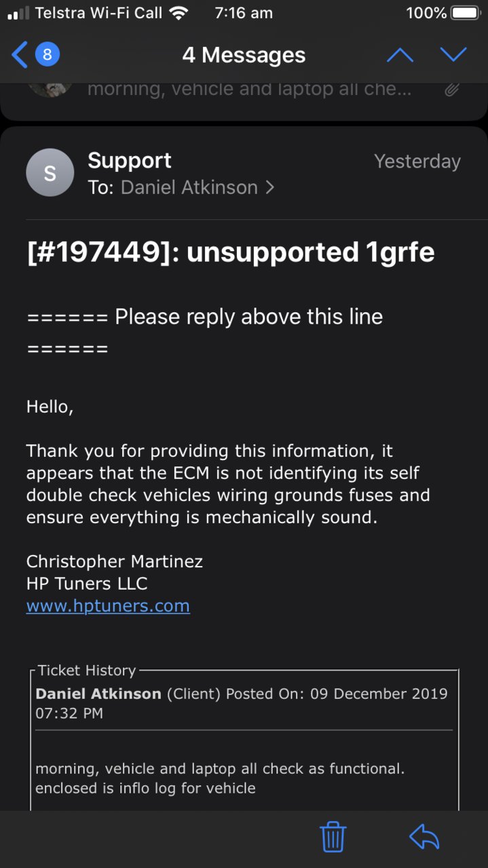Tap the battery indicator in status bar
488x868 pixels.
tap(466, 13)
